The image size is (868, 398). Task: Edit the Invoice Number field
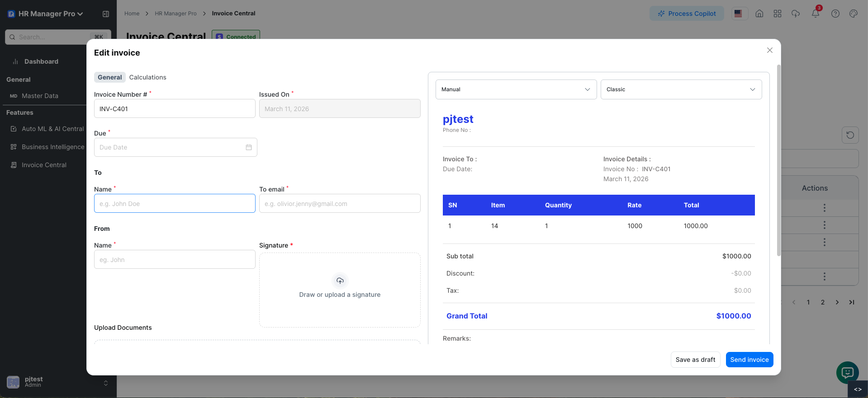175,109
